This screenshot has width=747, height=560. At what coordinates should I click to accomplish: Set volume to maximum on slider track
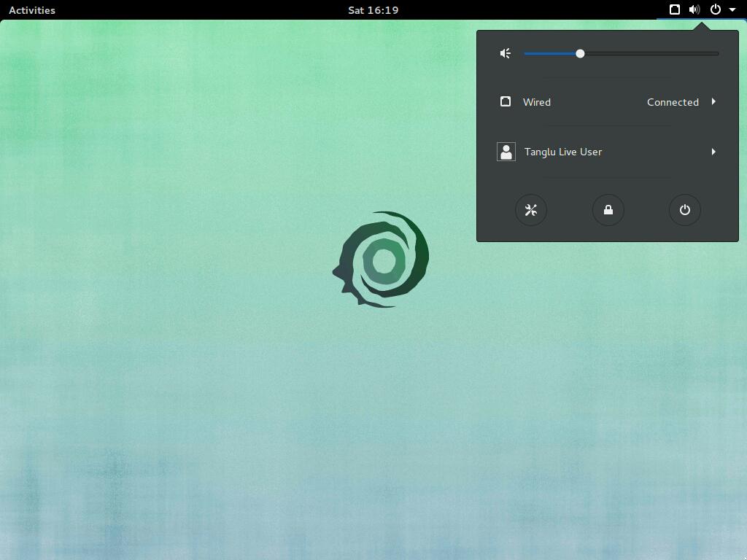pyautogui.click(x=718, y=54)
